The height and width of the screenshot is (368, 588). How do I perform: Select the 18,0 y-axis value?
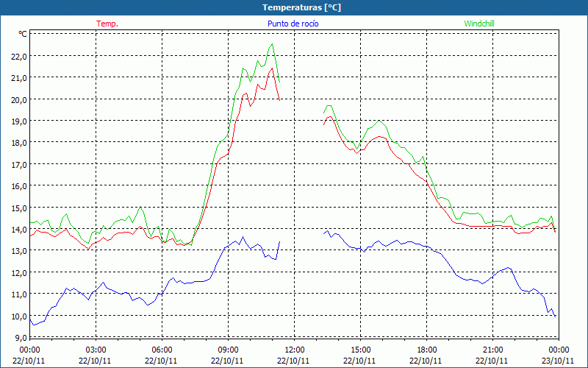click(21, 143)
